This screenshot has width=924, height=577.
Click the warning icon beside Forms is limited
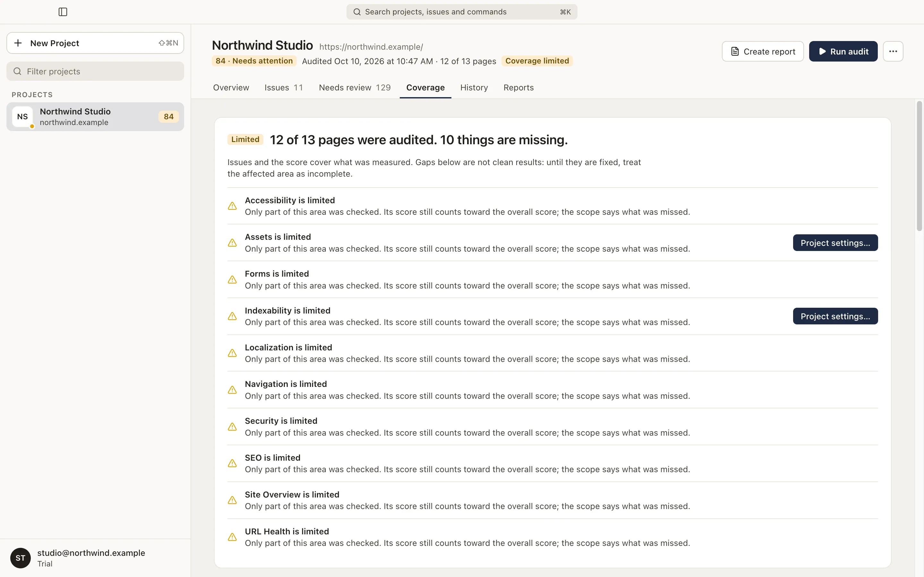point(232,280)
